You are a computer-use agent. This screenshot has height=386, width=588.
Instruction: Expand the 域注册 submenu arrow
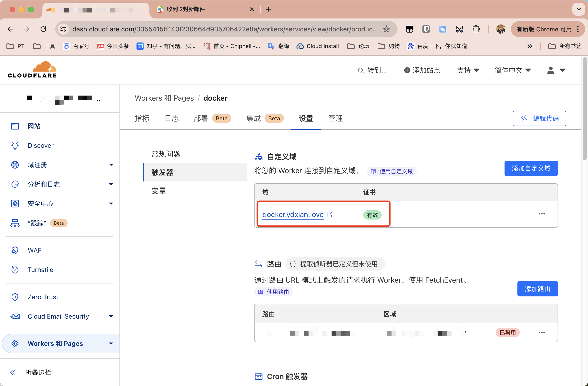[x=111, y=165]
